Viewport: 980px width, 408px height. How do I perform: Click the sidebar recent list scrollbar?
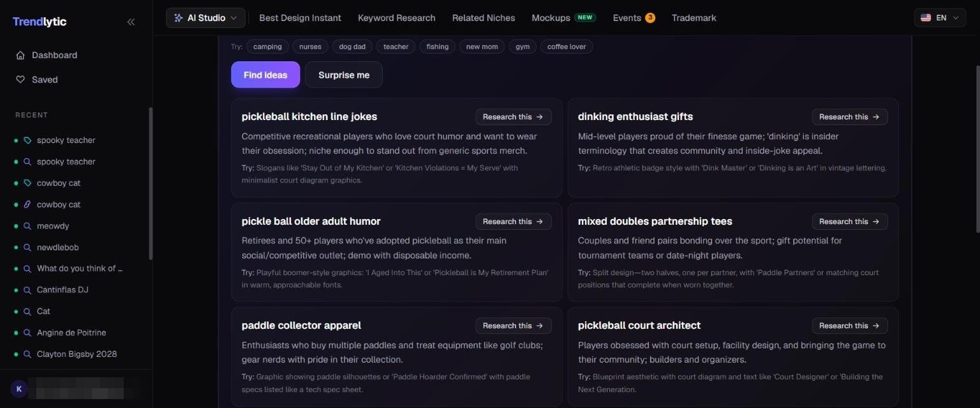pos(151,183)
